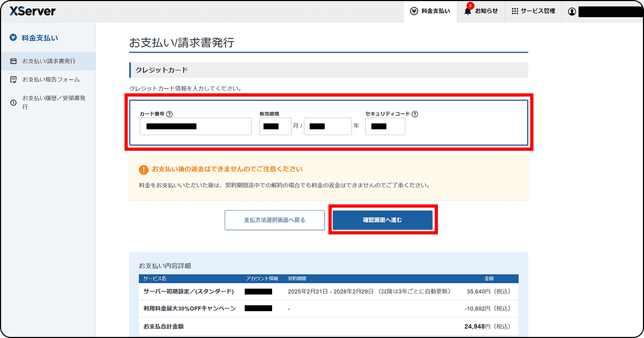Click the card icon beside お支払い/請求書発行

pyautogui.click(x=13, y=62)
